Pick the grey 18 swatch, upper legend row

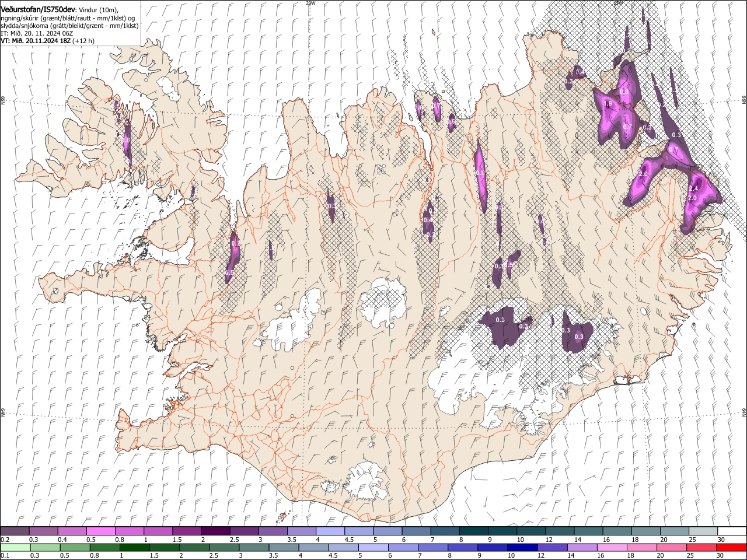[x=645, y=531]
